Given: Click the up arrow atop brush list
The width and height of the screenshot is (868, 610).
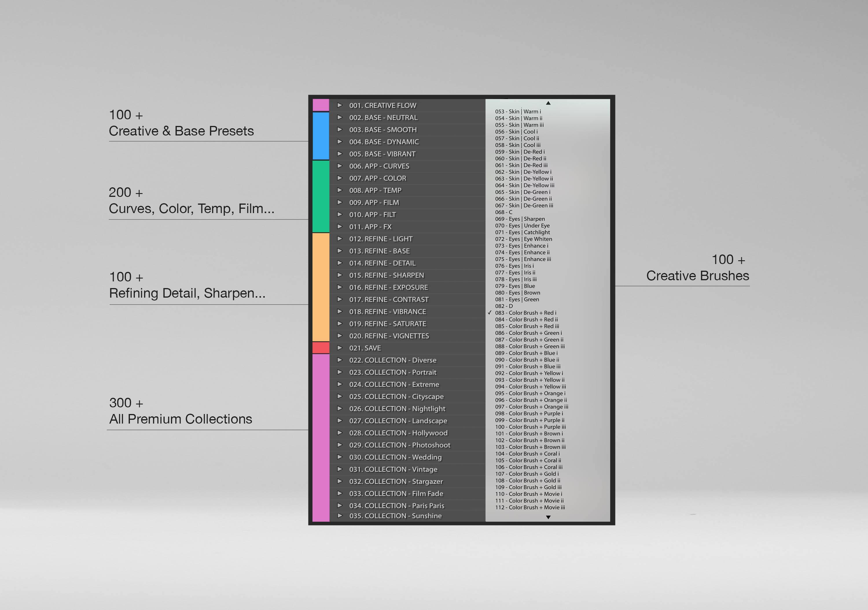Looking at the screenshot, I should (x=548, y=103).
